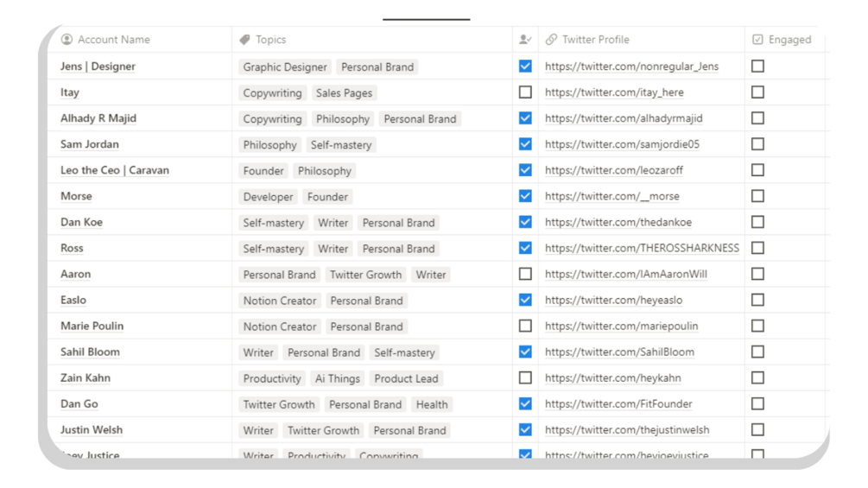Click the Sales Pages tag in Itay row
Viewport: 868px width, 488px height.
(344, 93)
